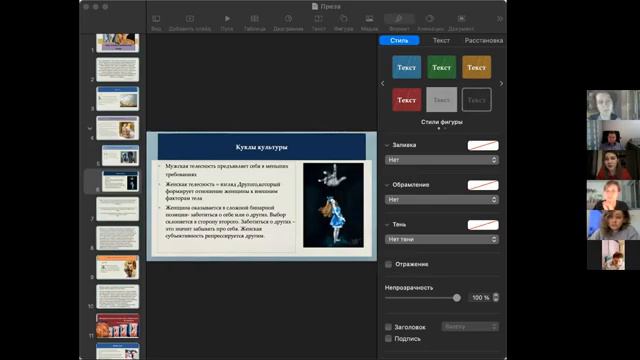The width and height of the screenshot is (640, 360).
Task: Switch to the Стиль tab
Action: coord(399,40)
